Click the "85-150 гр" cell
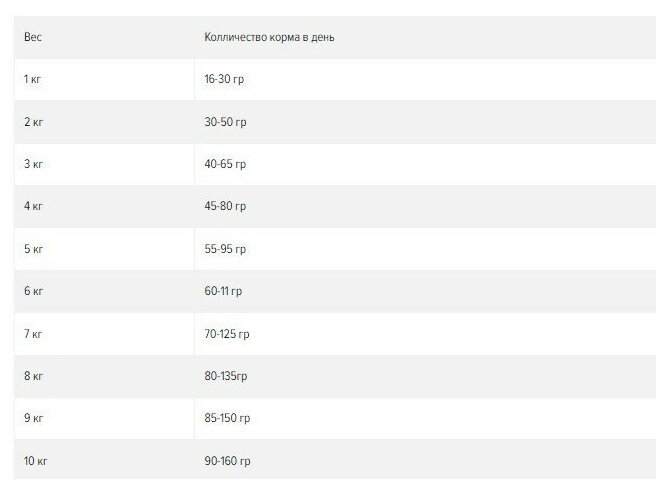This screenshot has height=489, width=666. 227,419
